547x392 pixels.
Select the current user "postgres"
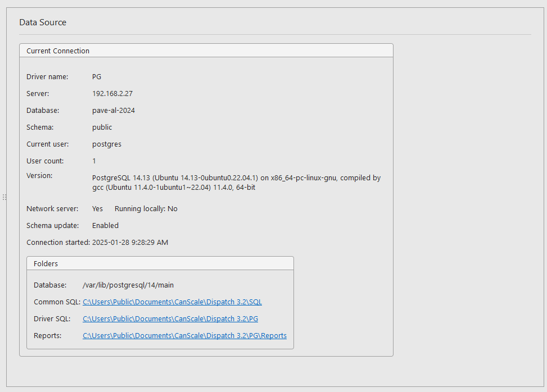pyautogui.click(x=107, y=144)
